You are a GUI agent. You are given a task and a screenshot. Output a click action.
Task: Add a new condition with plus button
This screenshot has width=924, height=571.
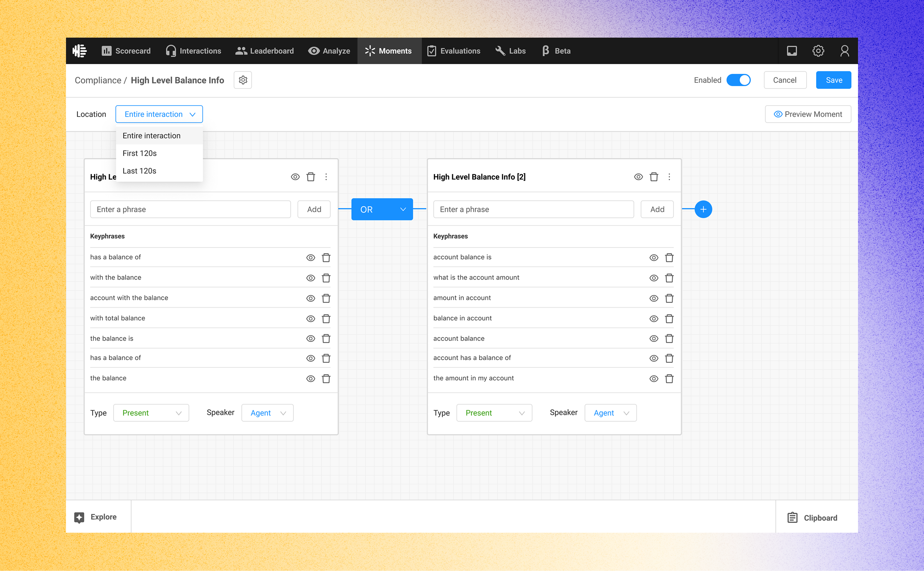(703, 209)
